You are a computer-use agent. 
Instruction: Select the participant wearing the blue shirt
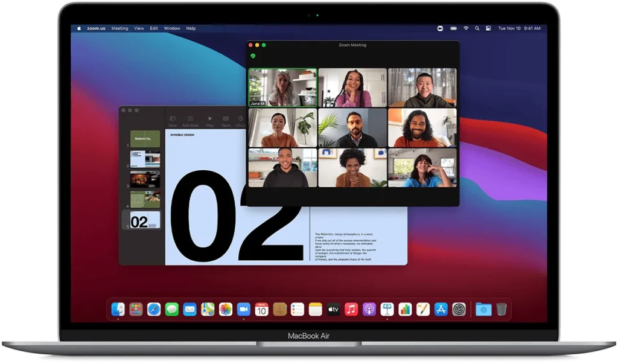pos(422,168)
